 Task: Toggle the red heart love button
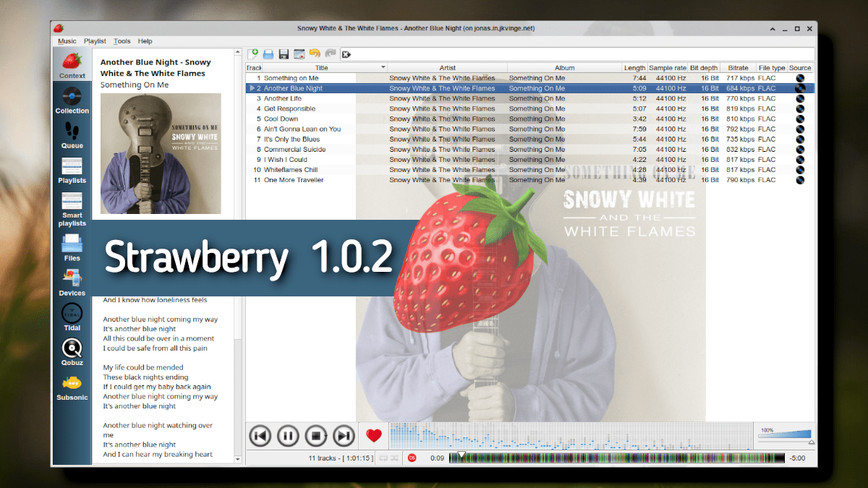coord(374,435)
